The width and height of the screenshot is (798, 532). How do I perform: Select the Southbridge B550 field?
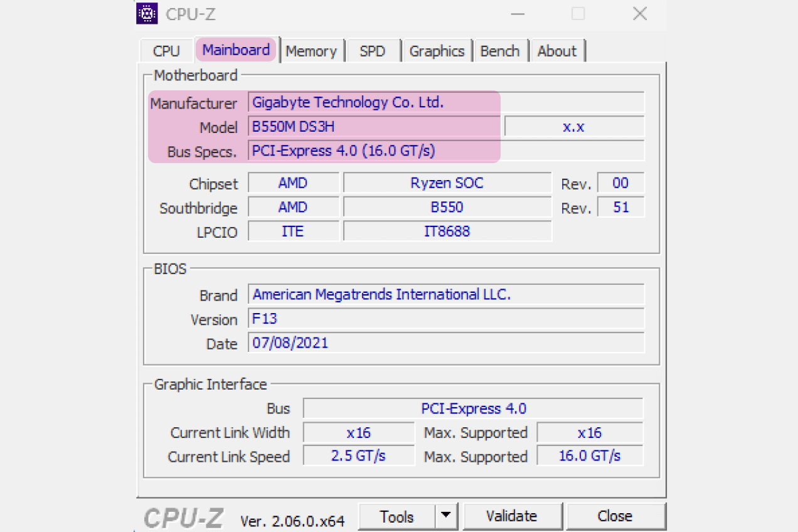click(x=447, y=207)
